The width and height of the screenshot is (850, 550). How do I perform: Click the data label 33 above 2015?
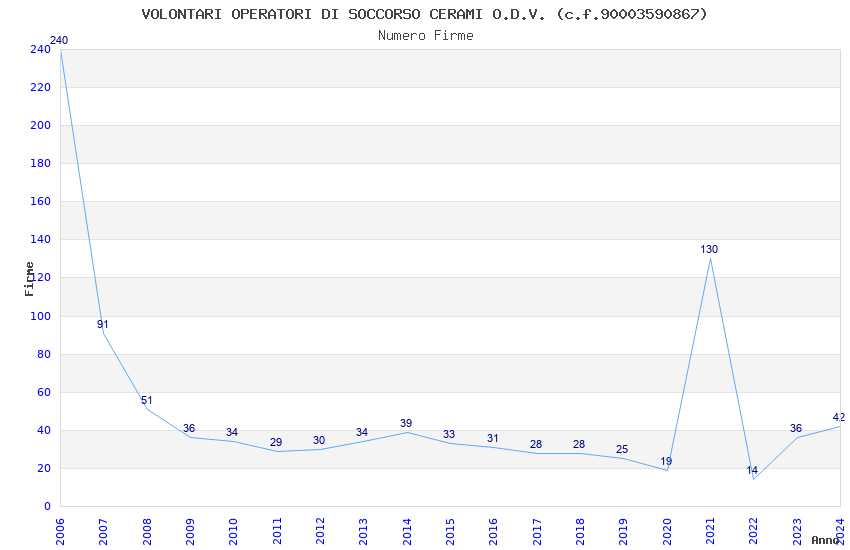449,435
